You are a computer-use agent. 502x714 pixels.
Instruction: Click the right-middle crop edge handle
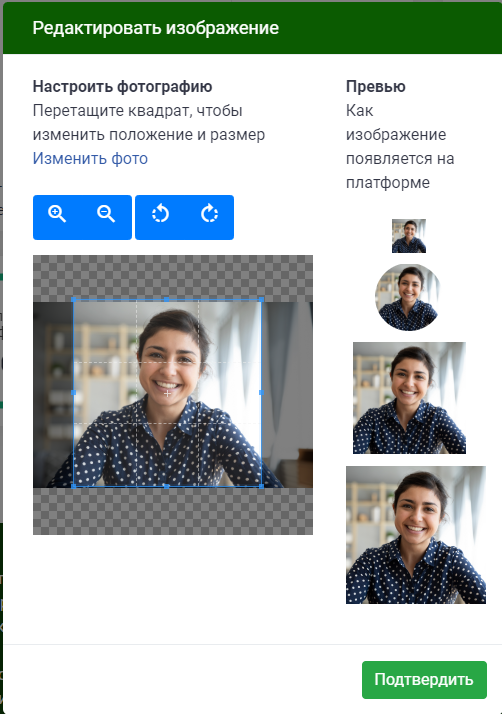tap(261, 393)
